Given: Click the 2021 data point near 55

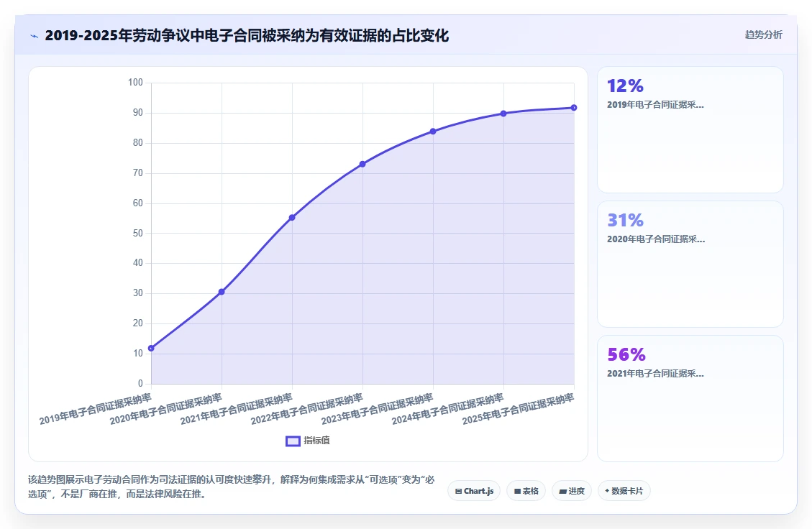Looking at the screenshot, I should (x=292, y=218).
